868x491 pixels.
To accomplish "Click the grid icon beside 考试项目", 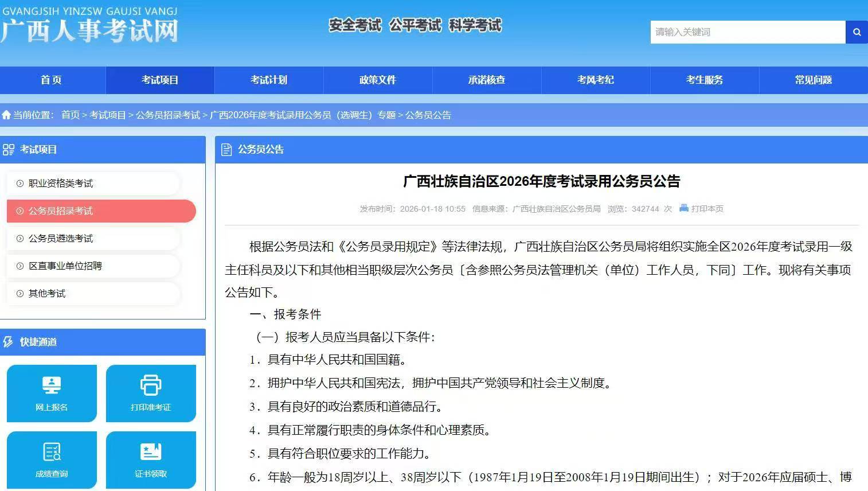I will click(x=10, y=150).
